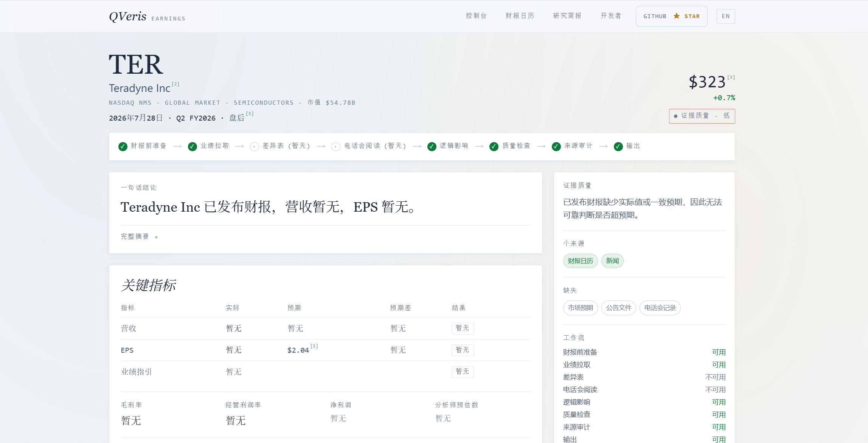The height and width of the screenshot is (443, 868).
Task: Open citation [1] next to $2.04 EPS
Action: [x=314, y=346]
